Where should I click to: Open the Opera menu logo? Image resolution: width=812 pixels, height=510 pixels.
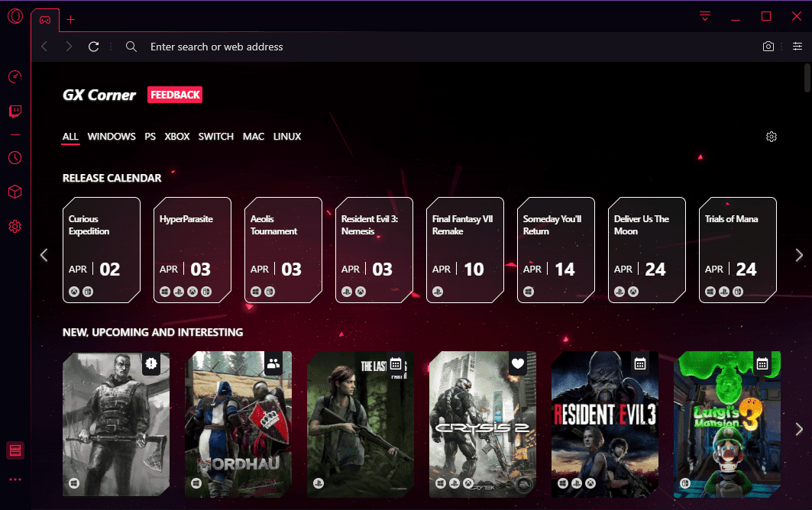(15, 17)
